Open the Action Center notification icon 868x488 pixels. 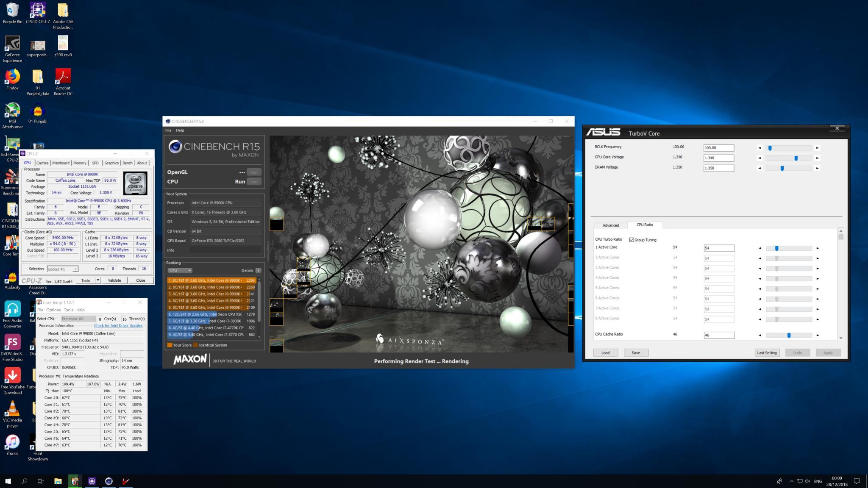point(857,481)
